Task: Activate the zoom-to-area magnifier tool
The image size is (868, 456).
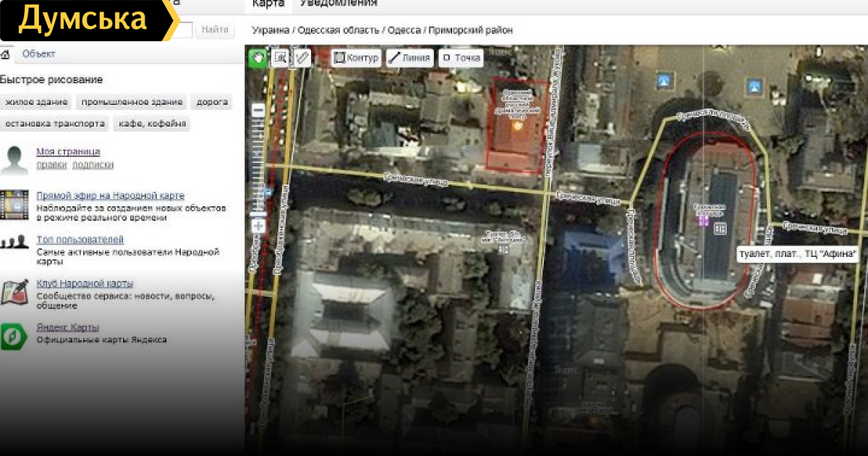Action: pyautogui.click(x=280, y=58)
